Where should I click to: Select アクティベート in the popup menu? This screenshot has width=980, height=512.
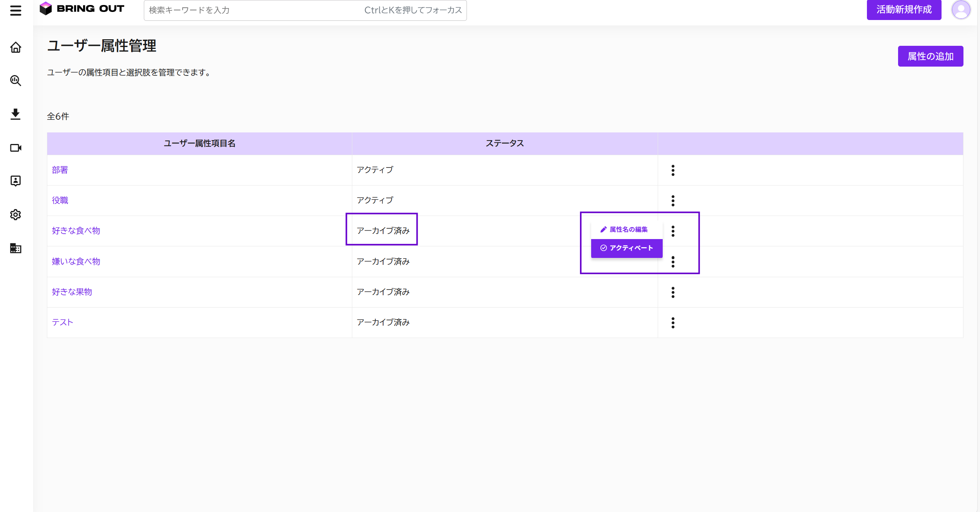point(627,248)
